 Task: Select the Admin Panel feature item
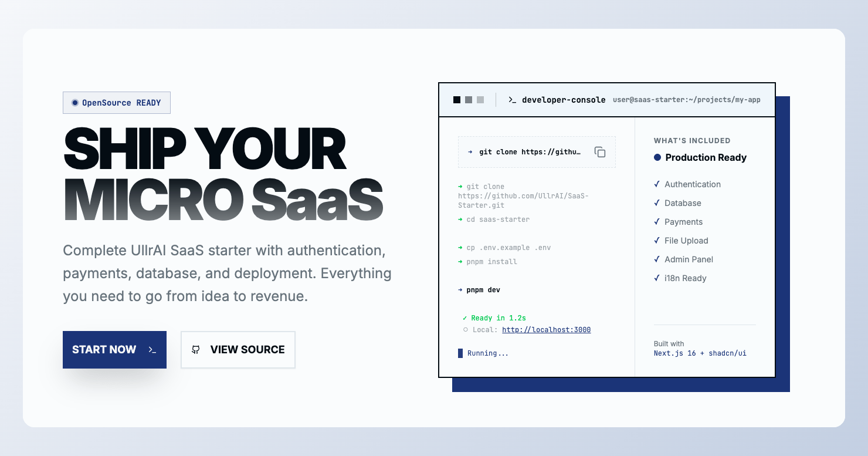coord(684,259)
